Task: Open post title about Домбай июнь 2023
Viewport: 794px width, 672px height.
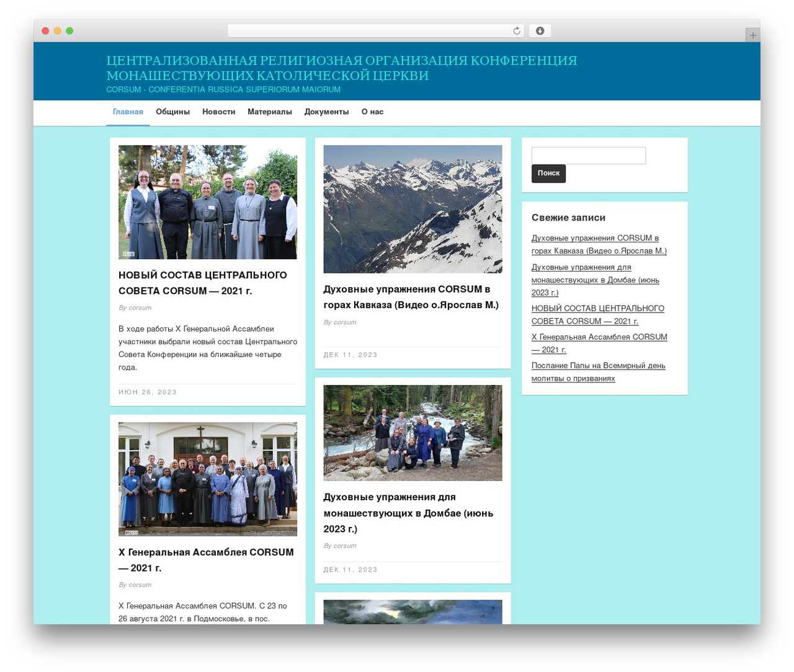Action: pyautogui.click(x=408, y=513)
